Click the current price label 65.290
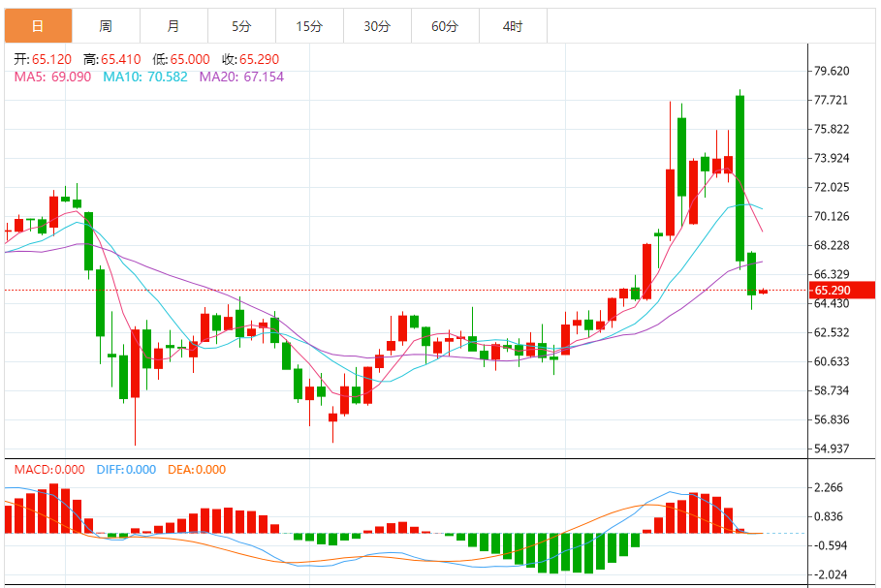 click(841, 291)
